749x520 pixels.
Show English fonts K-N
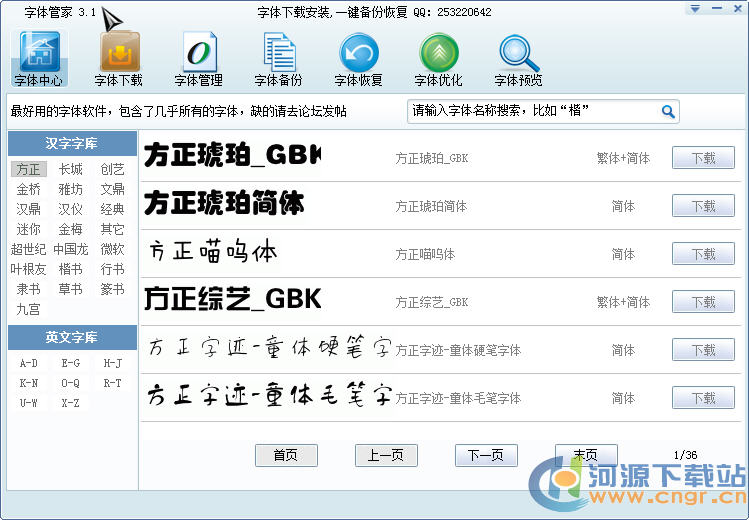(29, 383)
